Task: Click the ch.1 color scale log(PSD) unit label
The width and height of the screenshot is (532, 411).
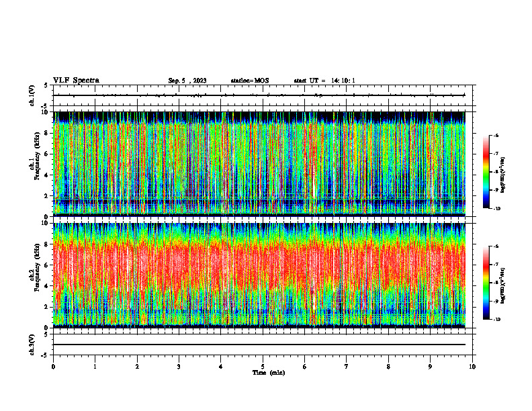Action: pyautogui.click(x=503, y=175)
